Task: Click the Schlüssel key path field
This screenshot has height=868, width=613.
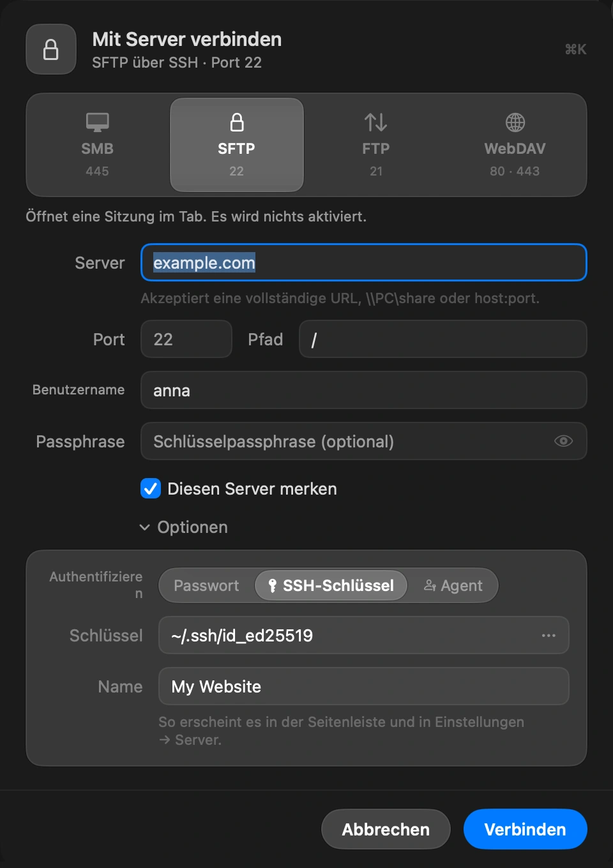Action: [363, 635]
